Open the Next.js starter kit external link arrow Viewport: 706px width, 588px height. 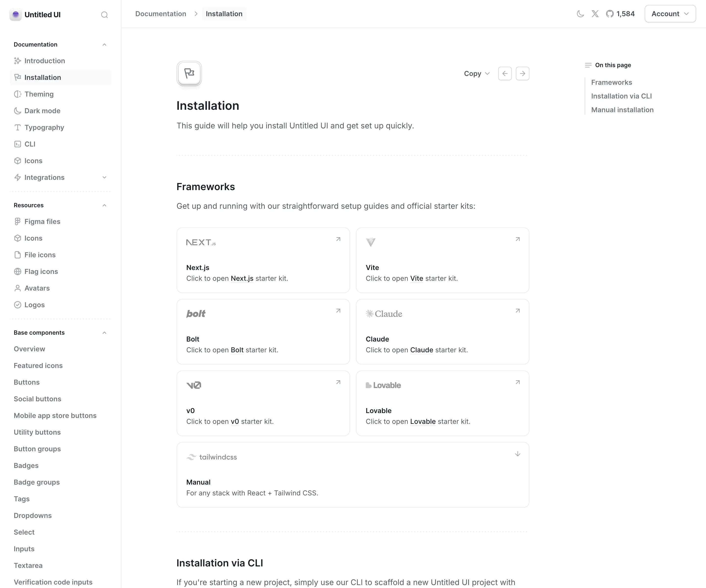pyautogui.click(x=338, y=239)
